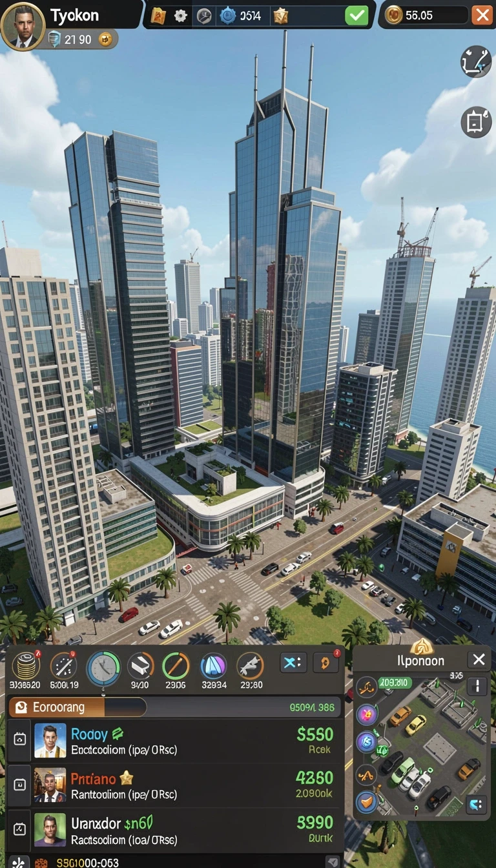Tap the gold coin icon beside 56.05
Viewport: 496px width, 868px height.
click(393, 15)
